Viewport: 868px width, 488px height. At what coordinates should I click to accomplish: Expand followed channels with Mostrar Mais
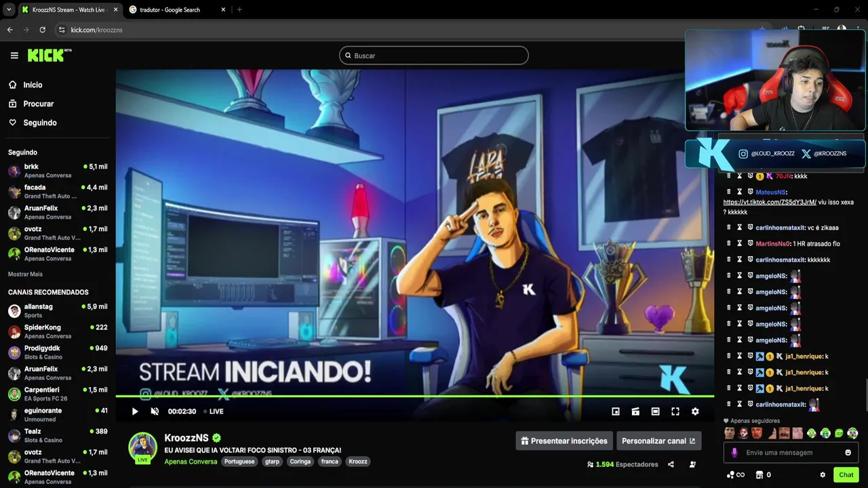click(x=25, y=274)
